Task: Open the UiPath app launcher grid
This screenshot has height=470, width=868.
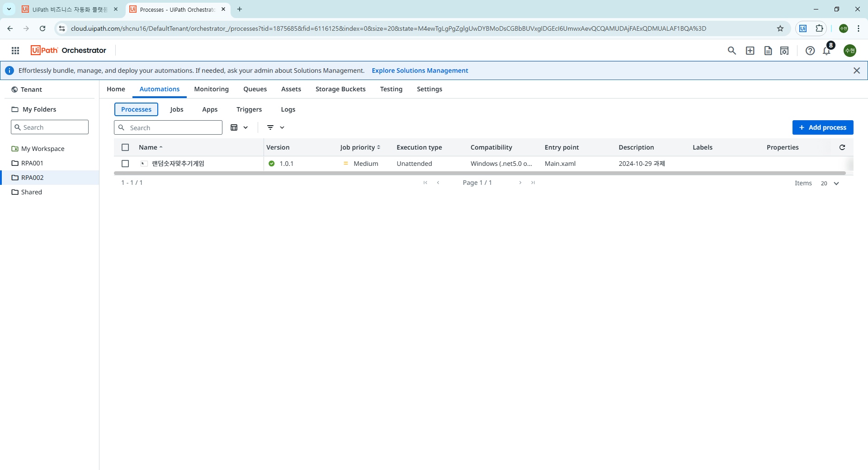Action: point(15,51)
